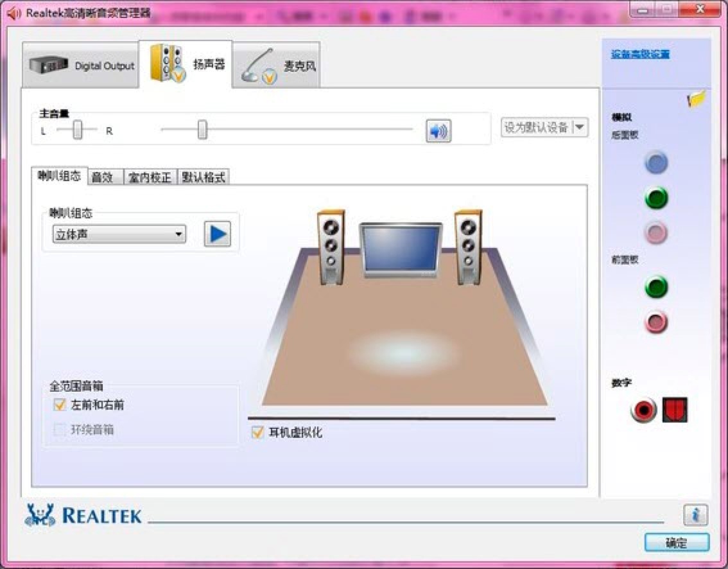This screenshot has width=728, height=569.
Task: Click the right channel volume slider handle
Action: pos(201,130)
